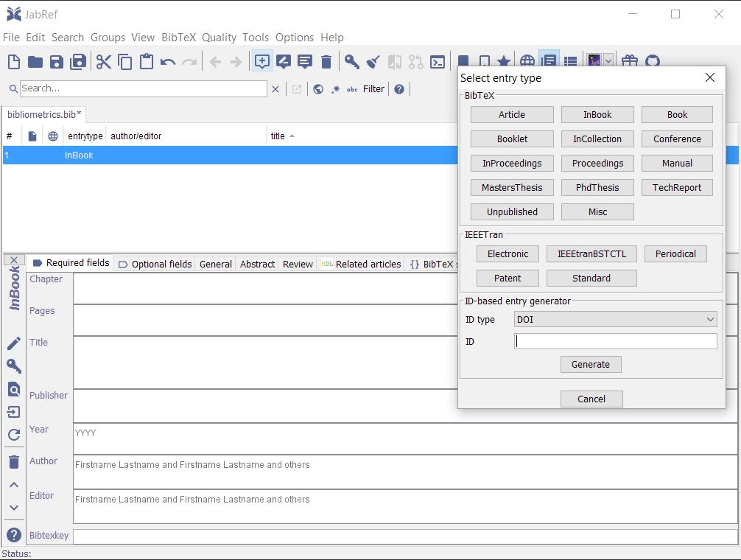Click the search help question-mark icon

[399, 89]
